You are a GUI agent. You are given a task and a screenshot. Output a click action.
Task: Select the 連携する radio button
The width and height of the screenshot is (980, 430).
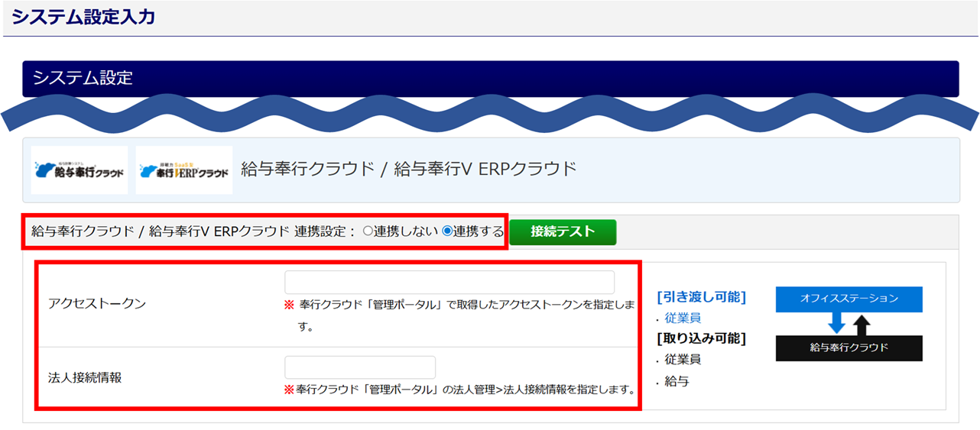(447, 231)
